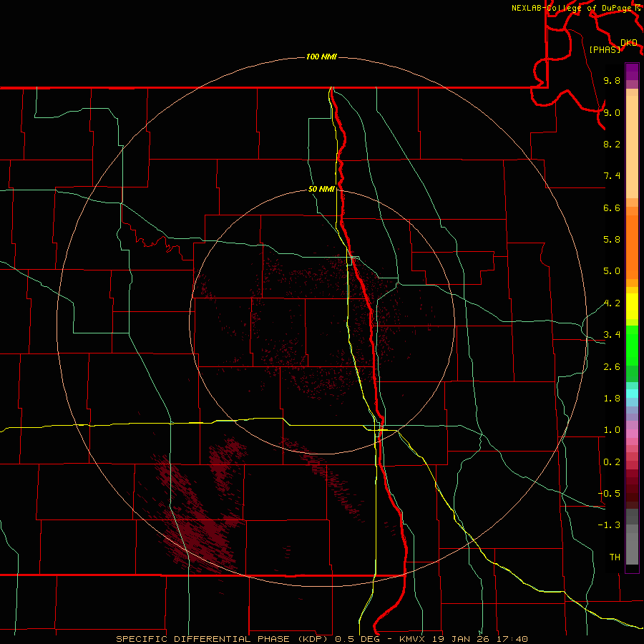Select the 1.8 scale label
Screen dimensions: 644x644
coord(612,399)
